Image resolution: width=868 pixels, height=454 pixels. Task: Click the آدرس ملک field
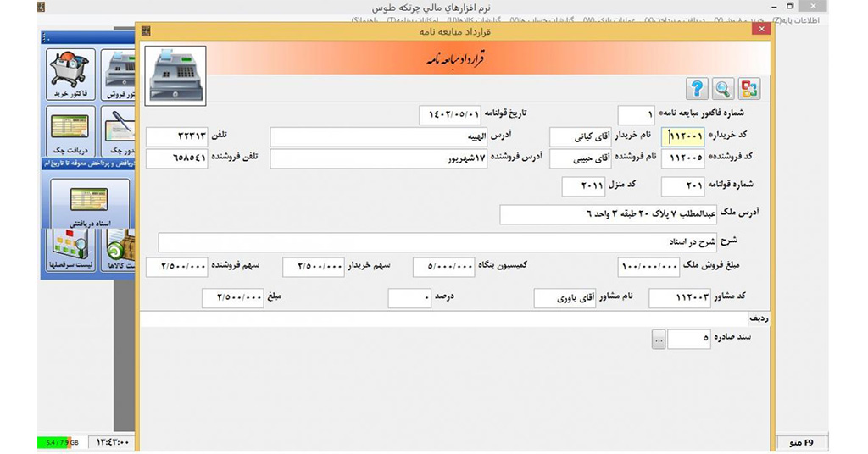click(x=609, y=214)
